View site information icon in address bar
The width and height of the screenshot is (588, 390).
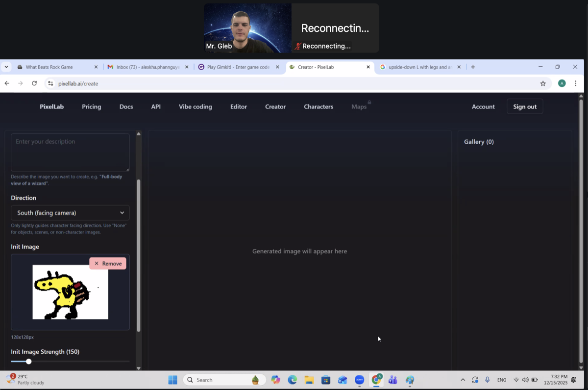50,83
